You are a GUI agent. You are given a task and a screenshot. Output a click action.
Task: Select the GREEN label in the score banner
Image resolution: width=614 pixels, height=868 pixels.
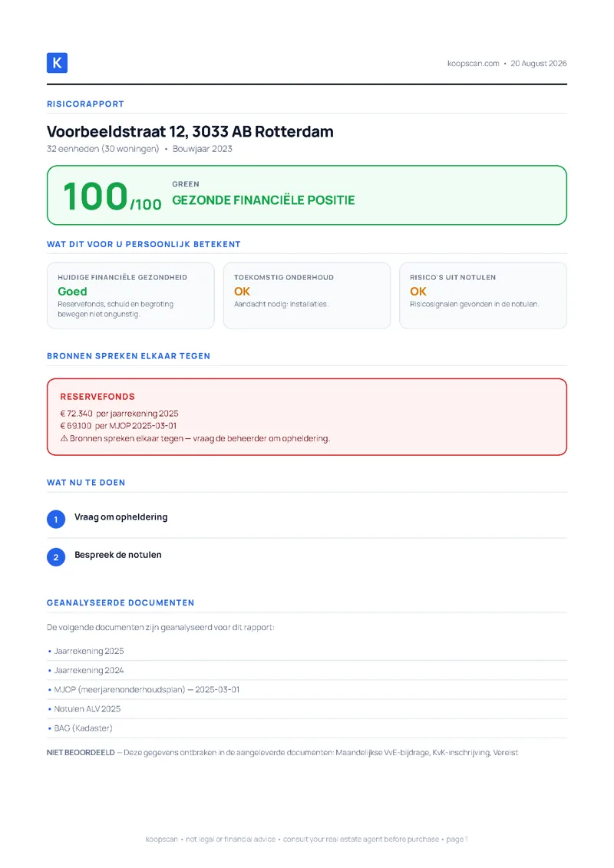pyautogui.click(x=186, y=184)
